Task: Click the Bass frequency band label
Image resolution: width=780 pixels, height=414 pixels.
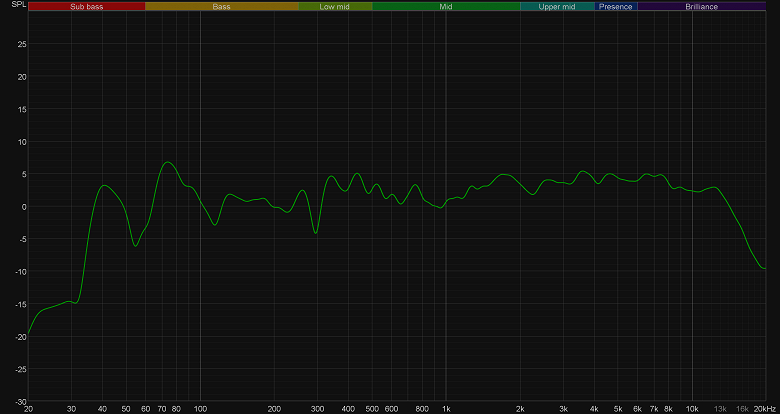Action: (x=221, y=6)
